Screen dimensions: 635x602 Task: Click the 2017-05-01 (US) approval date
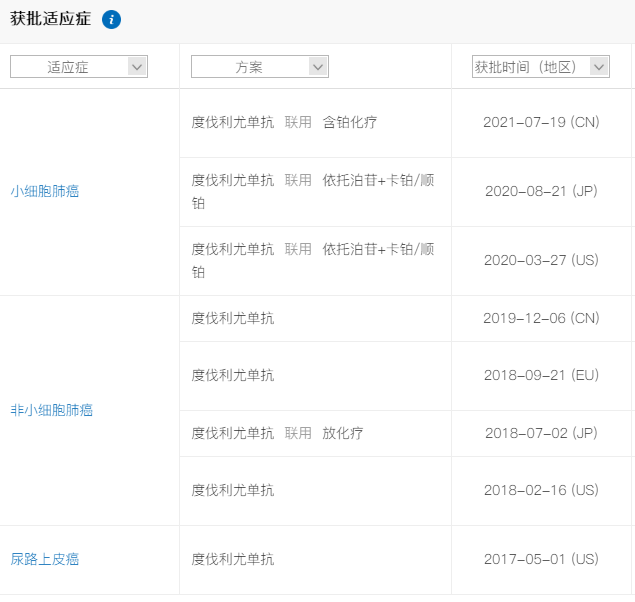541,559
